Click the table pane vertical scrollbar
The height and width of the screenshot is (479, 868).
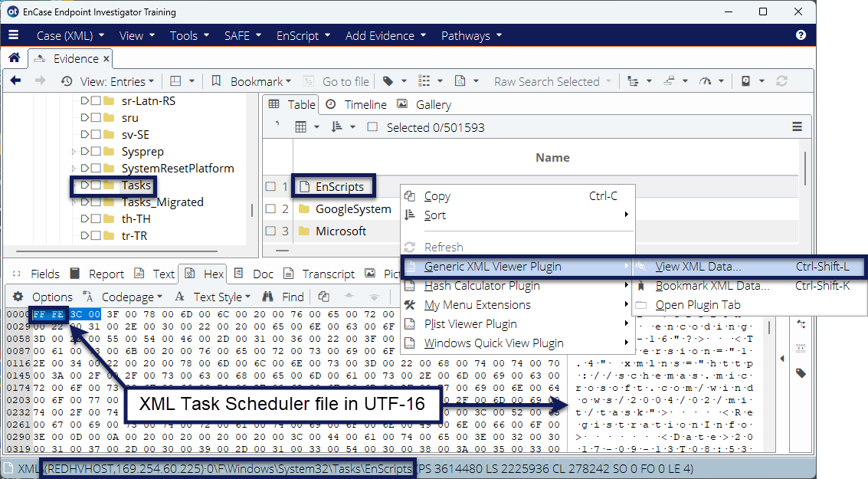[805, 169]
